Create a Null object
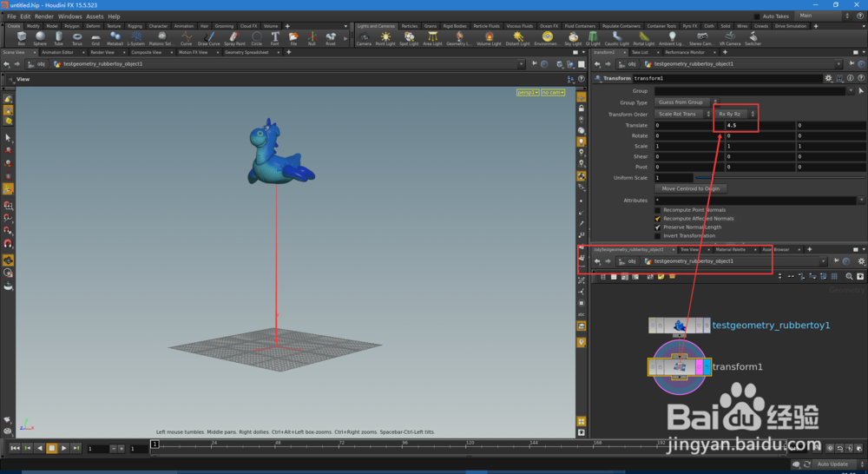Screen dimensions: 868x474 coord(312,39)
